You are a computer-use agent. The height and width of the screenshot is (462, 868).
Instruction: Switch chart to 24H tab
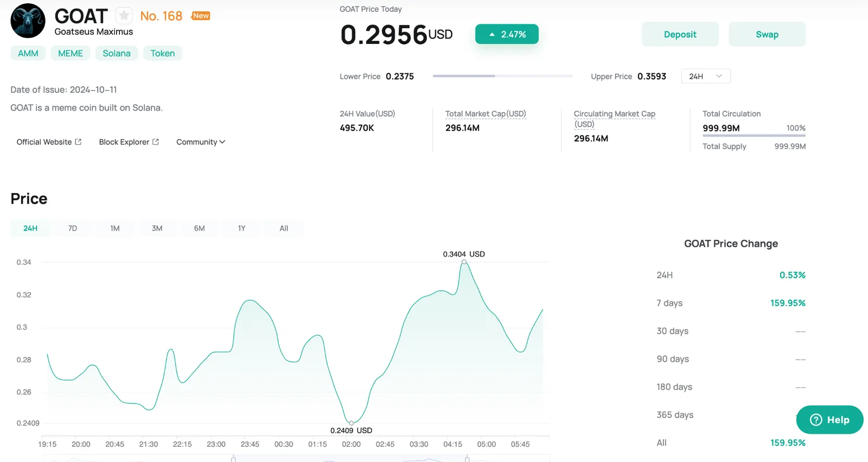[x=30, y=228]
